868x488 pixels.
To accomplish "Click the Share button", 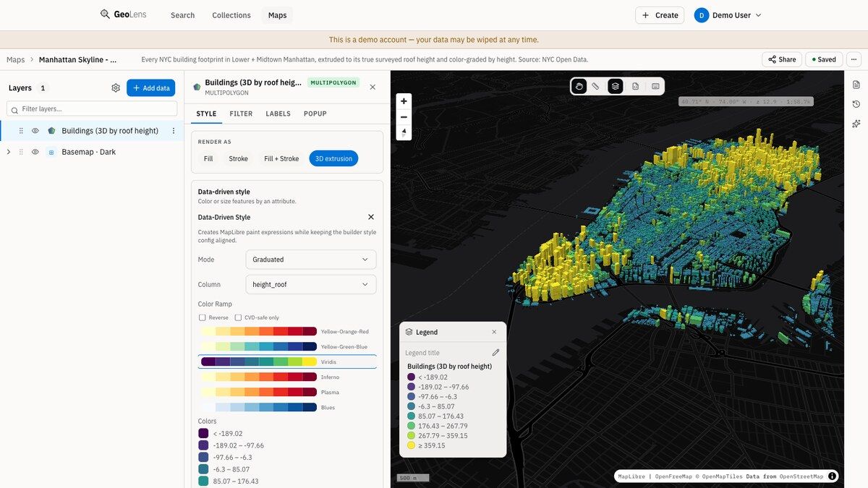I will click(782, 59).
